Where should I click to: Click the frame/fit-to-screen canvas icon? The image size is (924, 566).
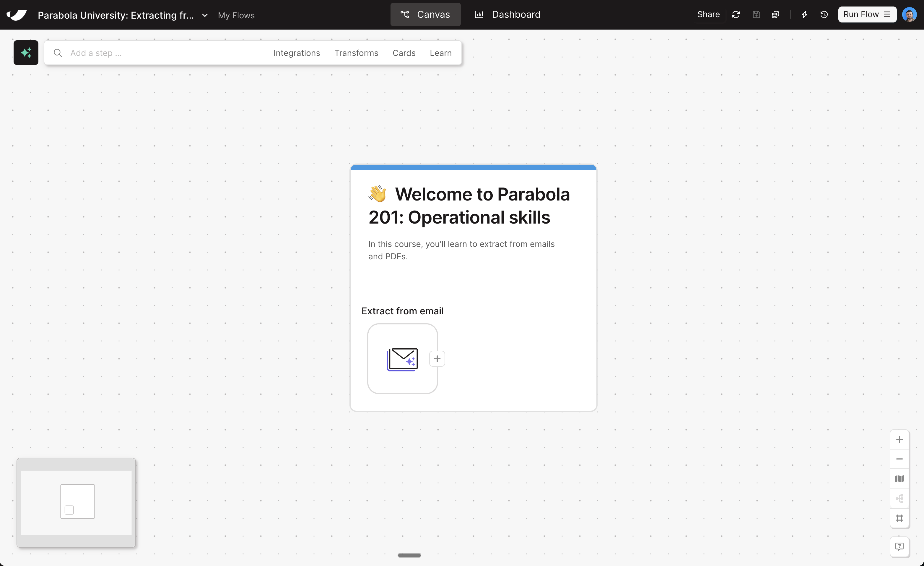(x=899, y=518)
